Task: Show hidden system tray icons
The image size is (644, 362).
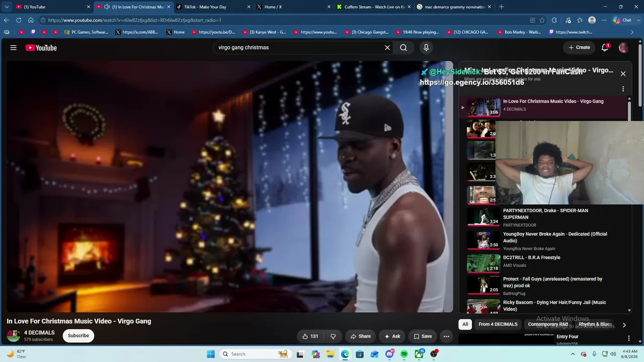Action: pyautogui.click(x=573, y=354)
